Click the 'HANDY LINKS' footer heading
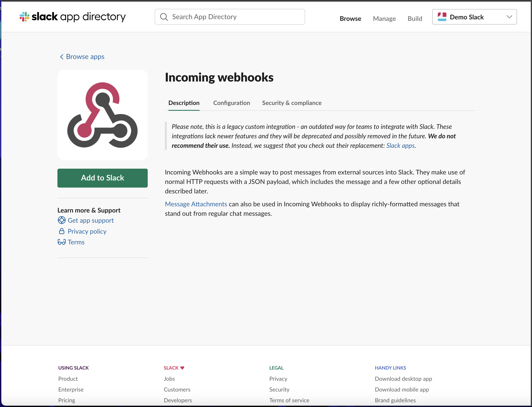Viewport: 532px width, 407px height. pos(390,368)
